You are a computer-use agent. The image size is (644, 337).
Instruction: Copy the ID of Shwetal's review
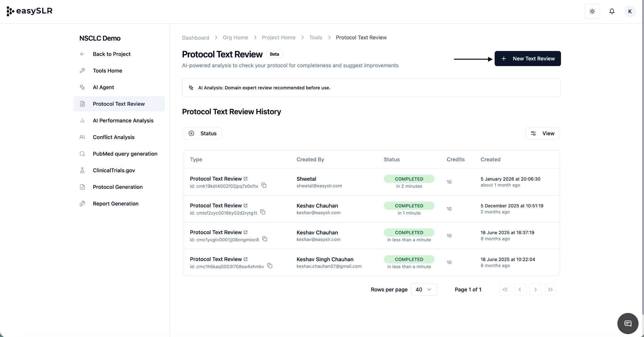(x=264, y=185)
